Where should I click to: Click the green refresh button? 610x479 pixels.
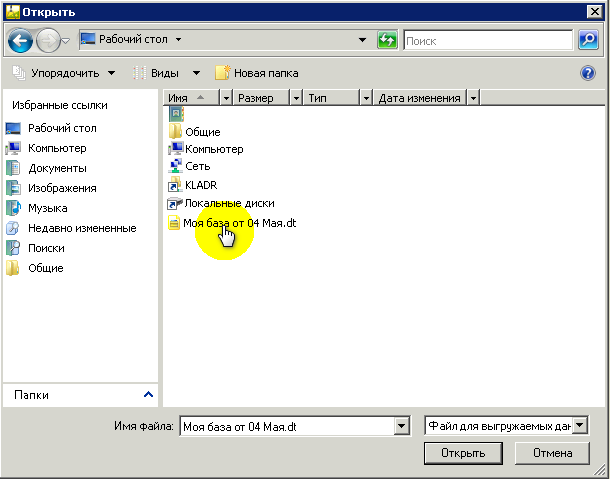tap(387, 40)
